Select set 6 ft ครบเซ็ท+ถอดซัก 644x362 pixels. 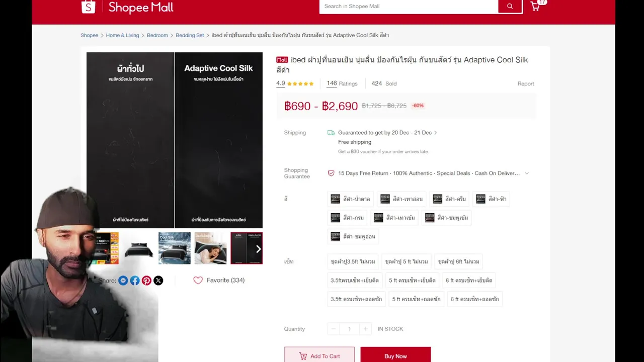tap(474, 299)
